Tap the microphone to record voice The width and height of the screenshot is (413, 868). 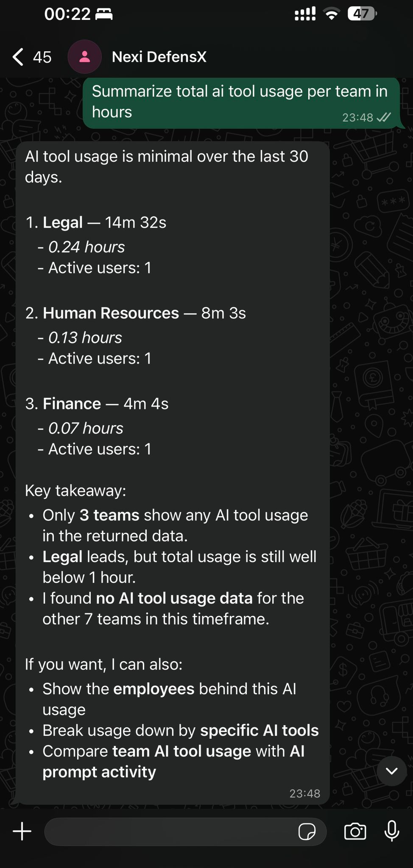coord(391,831)
